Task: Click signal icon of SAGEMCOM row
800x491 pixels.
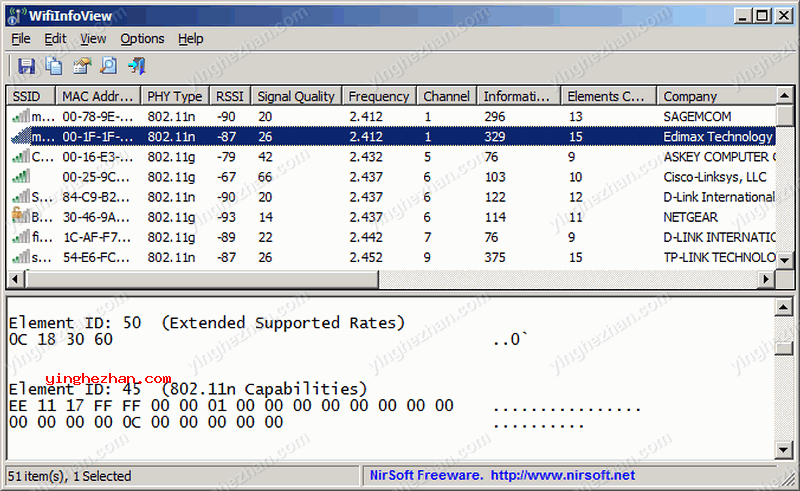Action: click(x=21, y=117)
